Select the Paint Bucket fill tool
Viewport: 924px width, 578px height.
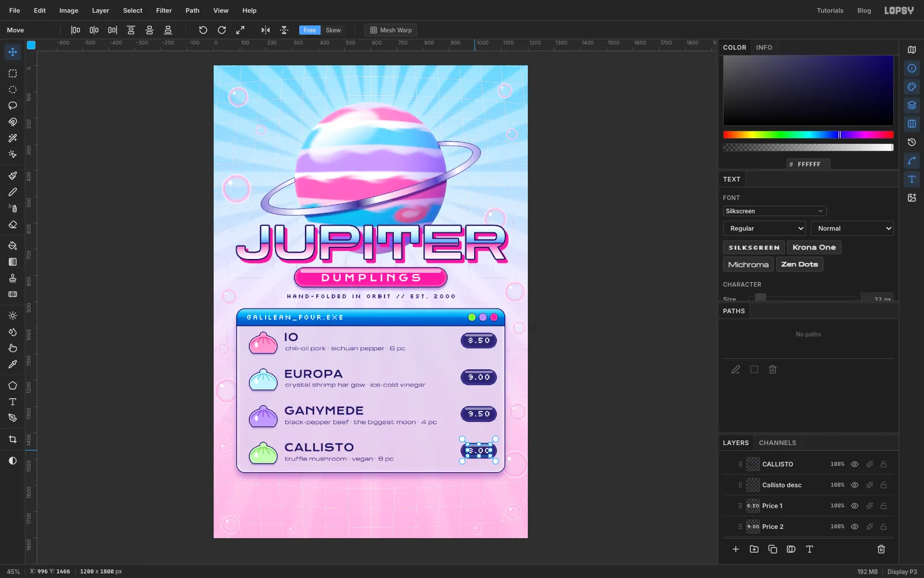[x=13, y=246]
